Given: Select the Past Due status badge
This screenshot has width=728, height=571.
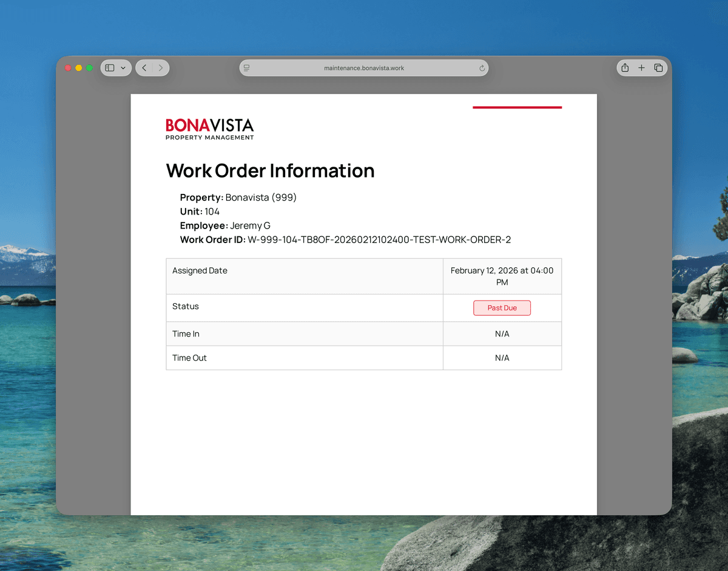Looking at the screenshot, I should pos(502,308).
